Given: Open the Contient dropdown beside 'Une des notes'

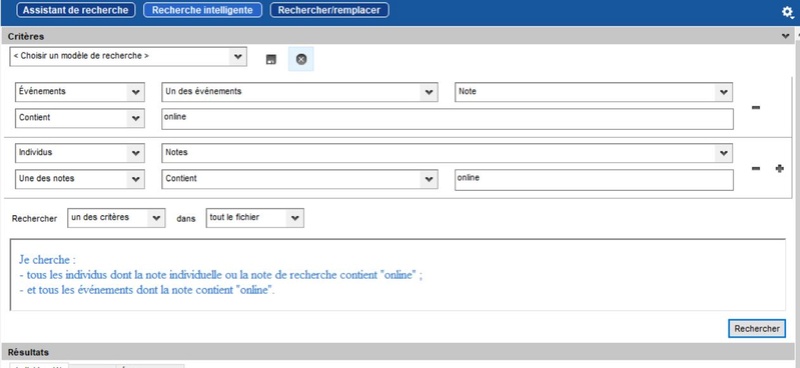Looking at the screenshot, I should 299,179.
